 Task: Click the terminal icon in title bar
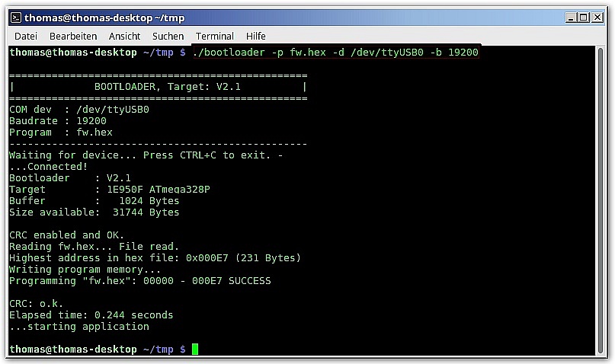point(16,18)
